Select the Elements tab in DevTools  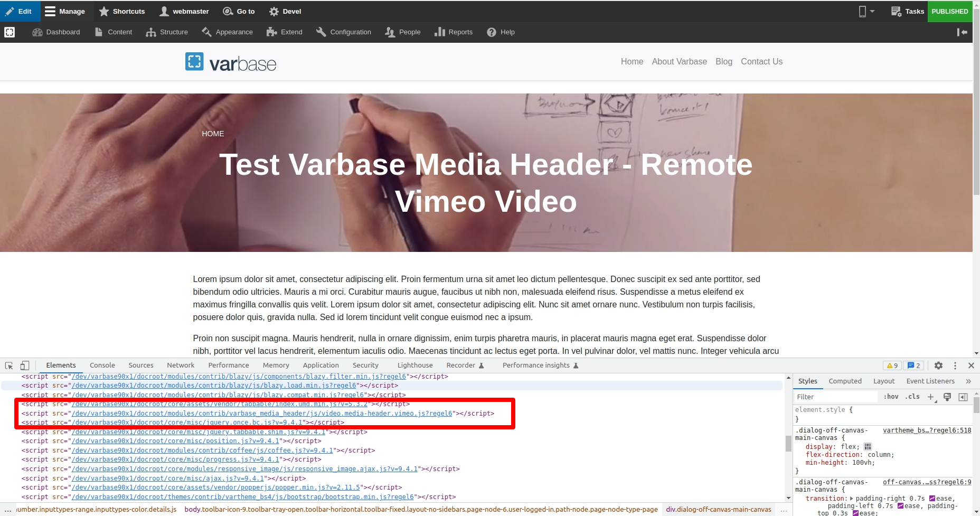(61, 365)
